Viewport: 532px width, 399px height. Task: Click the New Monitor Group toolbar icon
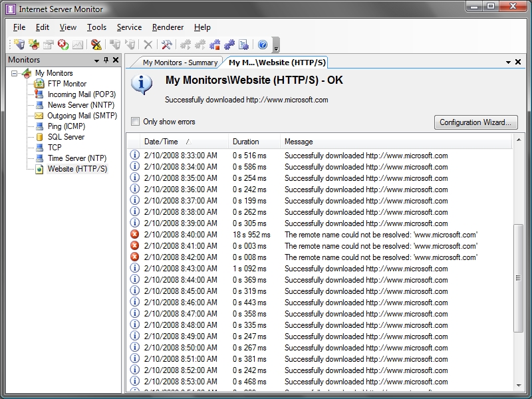tap(34, 45)
